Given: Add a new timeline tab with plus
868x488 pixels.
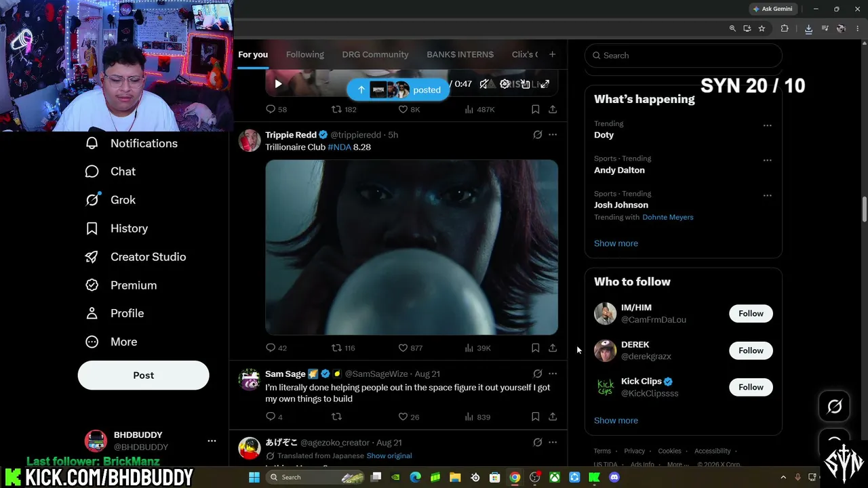Looking at the screenshot, I should tap(553, 54).
